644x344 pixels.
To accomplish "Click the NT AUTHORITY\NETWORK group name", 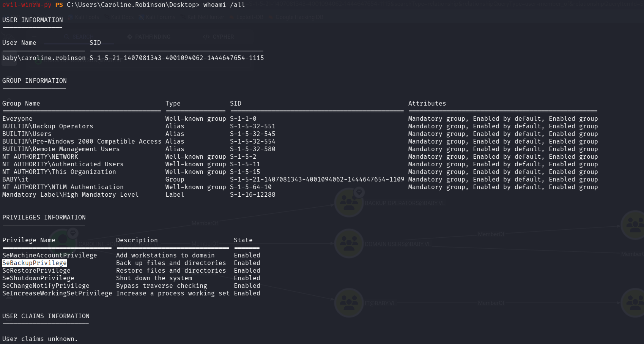I will 40,156.
